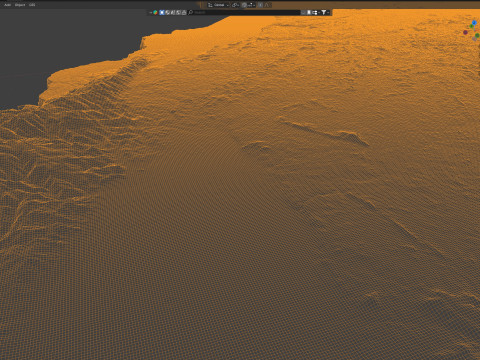Toggle proportional editing button
Viewport: 480px width, 360px height.
coord(261,5)
